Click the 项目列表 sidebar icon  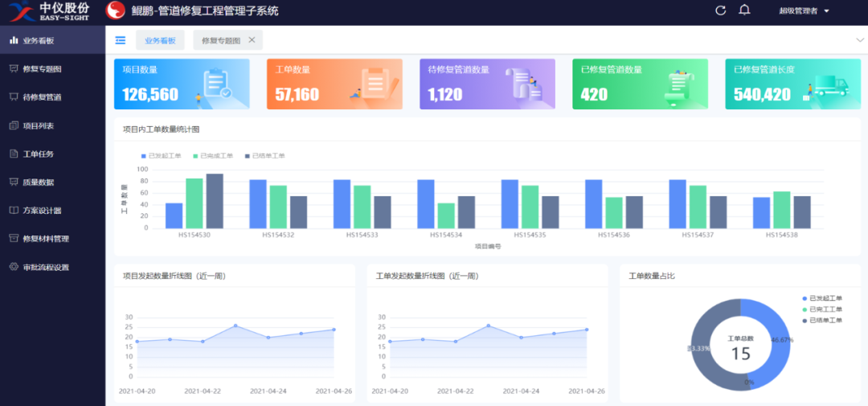(x=14, y=125)
